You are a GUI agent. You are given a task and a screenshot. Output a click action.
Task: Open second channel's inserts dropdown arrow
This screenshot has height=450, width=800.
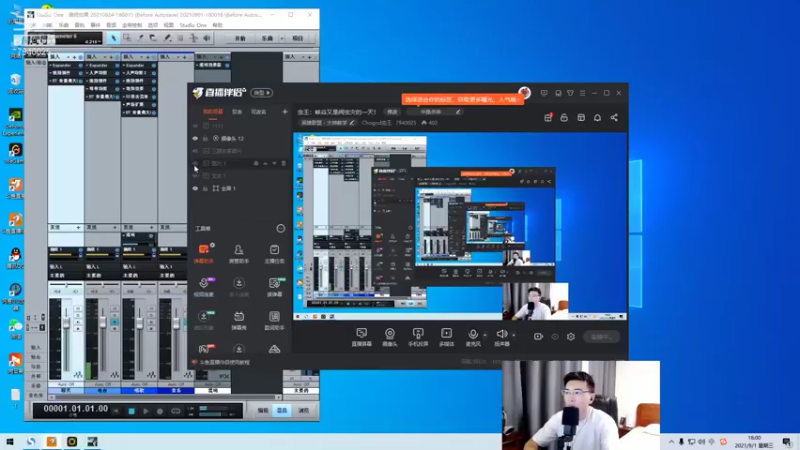[x=105, y=57]
